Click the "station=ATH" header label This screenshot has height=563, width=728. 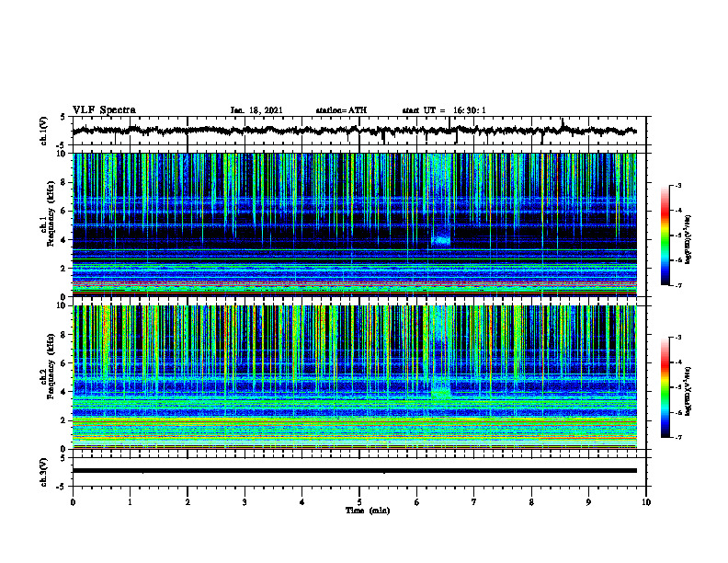click(341, 110)
